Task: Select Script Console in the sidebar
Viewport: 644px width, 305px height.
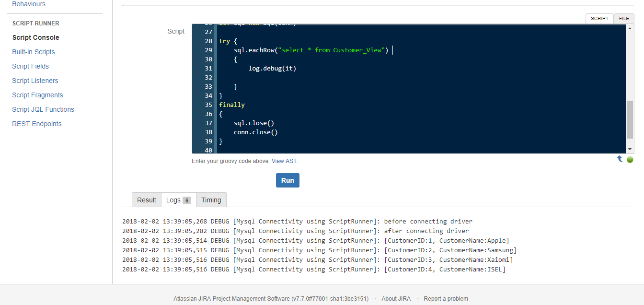Action: 35,37
